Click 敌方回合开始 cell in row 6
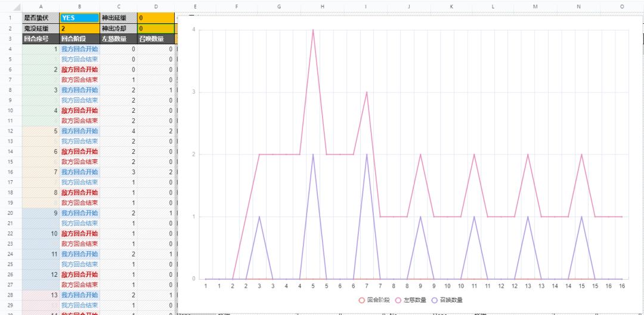 point(79,69)
